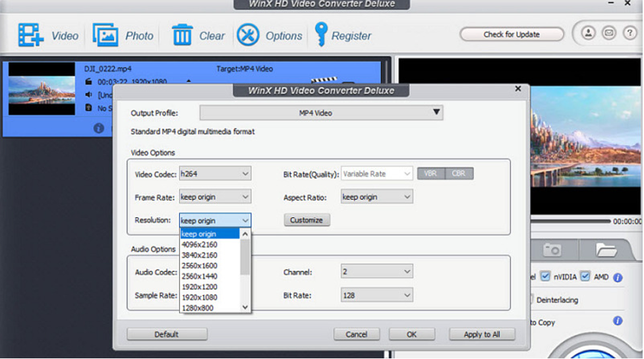Open the Photo slideshow tool
This screenshot has height=359, width=644.
pyautogui.click(x=105, y=36)
